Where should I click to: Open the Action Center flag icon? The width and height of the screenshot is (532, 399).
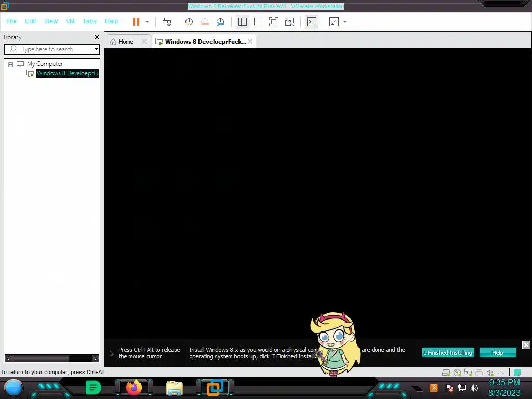[449, 388]
